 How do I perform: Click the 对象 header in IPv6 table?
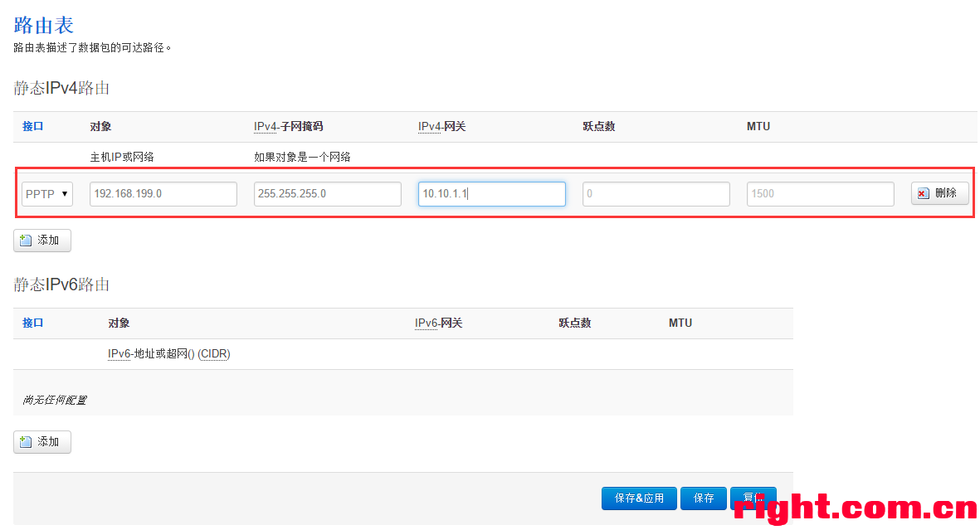click(x=119, y=323)
